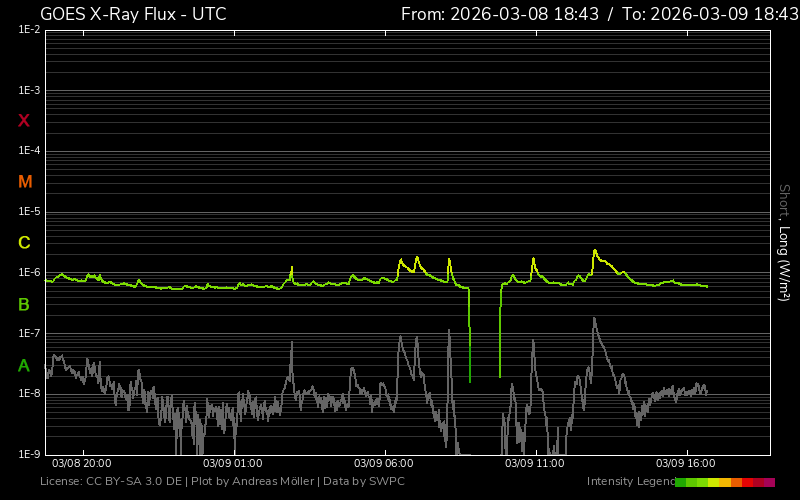Click the 03/09 01:00 time axis label
This screenshot has width=800, height=500.
[232, 463]
